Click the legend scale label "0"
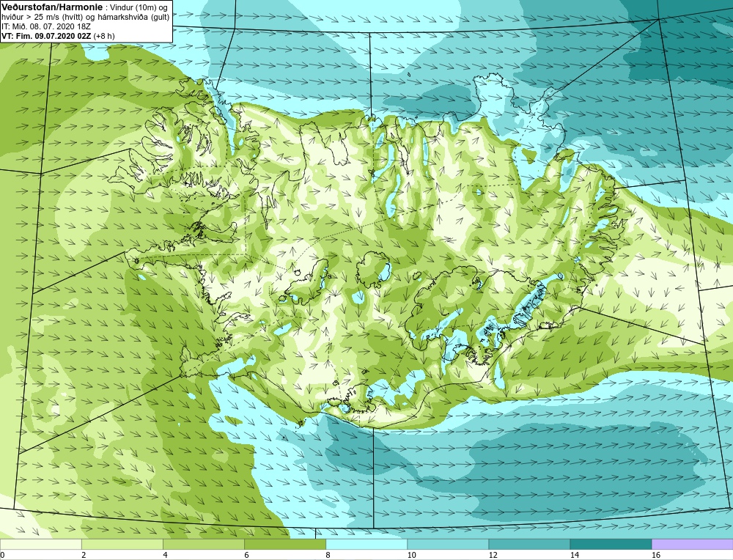 tap(2, 555)
